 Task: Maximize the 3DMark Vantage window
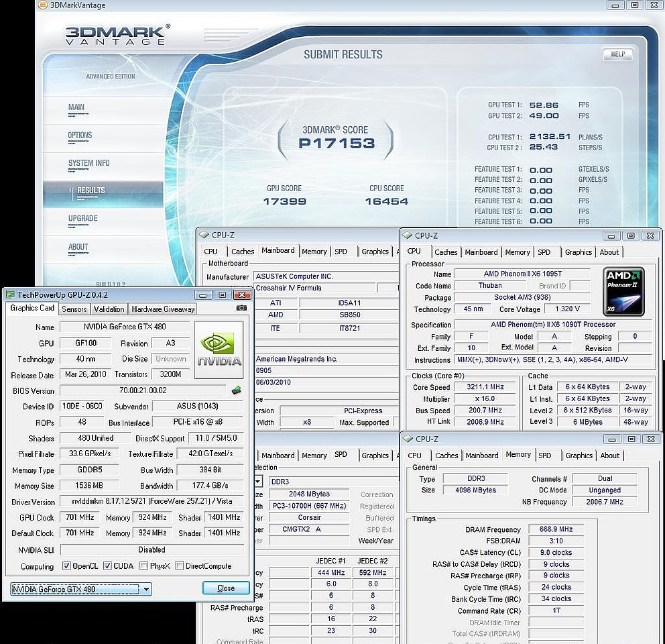(x=635, y=5)
